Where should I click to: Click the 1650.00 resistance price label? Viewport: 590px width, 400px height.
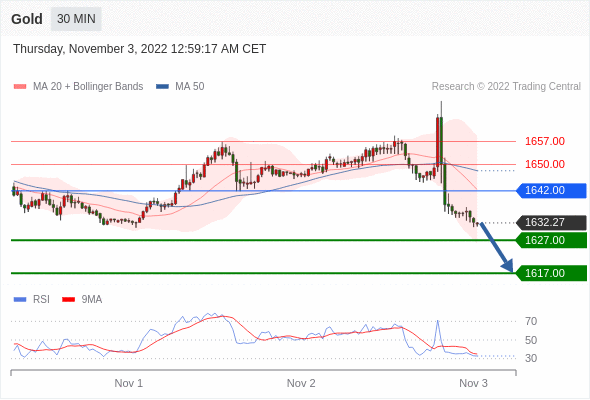[x=544, y=164]
